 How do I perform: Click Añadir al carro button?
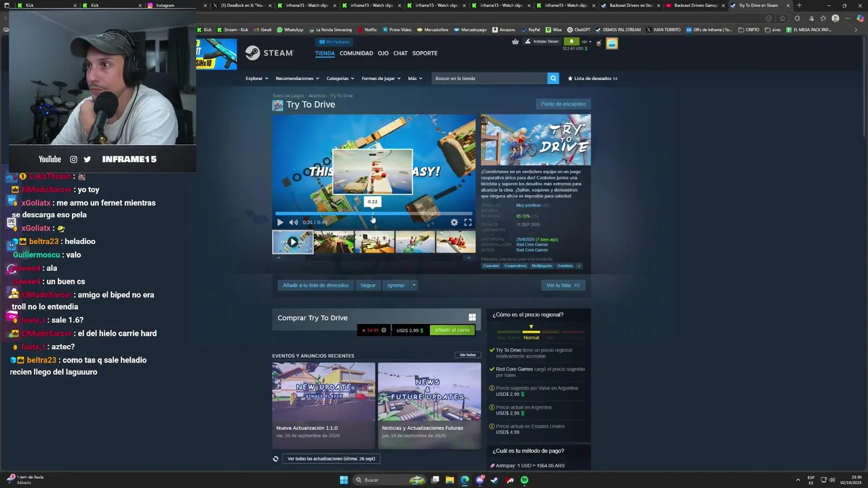452,330
